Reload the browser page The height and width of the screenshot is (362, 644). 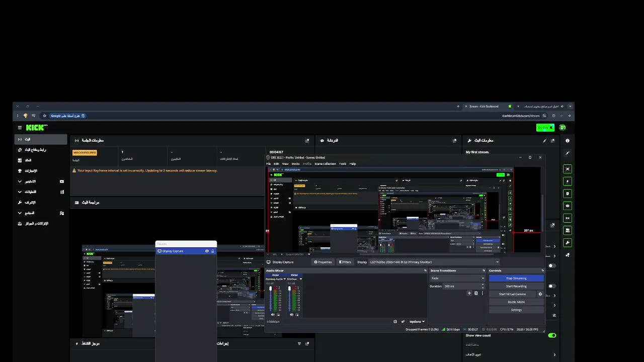[x=553, y=116]
